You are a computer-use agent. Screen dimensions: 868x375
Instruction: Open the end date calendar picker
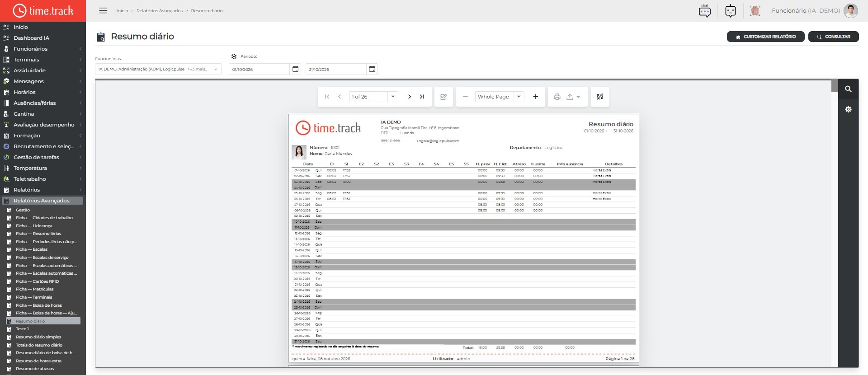coord(372,69)
